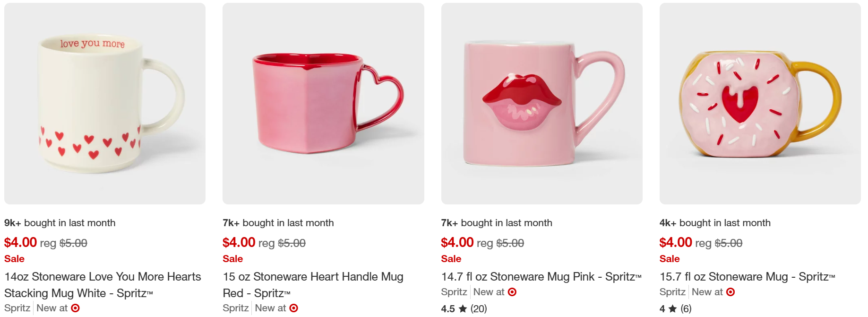Click Spritz brand link under the donut mug
The image size is (868, 317).
click(672, 292)
